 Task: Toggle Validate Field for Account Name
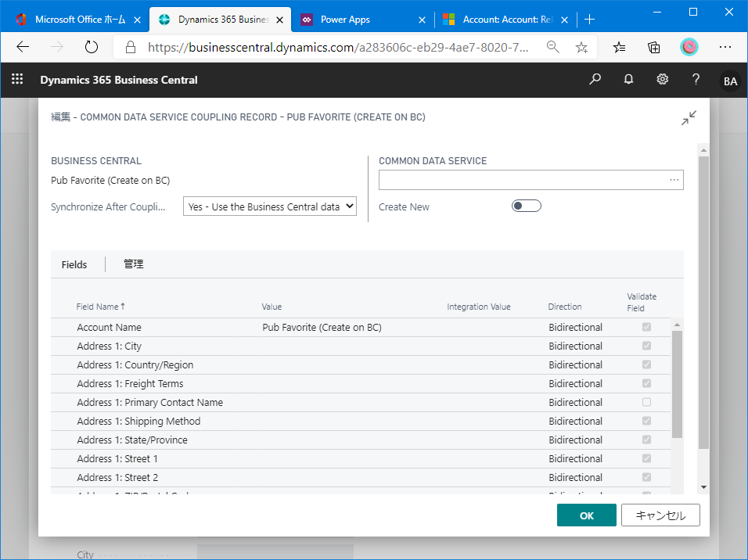point(646,327)
